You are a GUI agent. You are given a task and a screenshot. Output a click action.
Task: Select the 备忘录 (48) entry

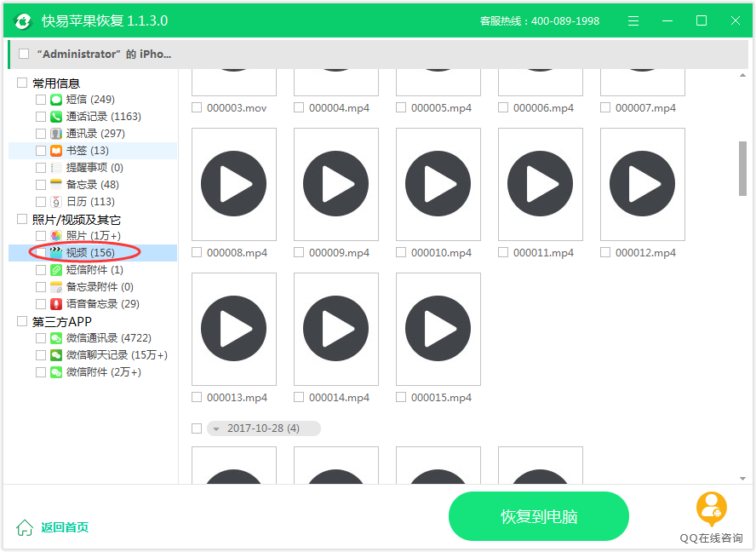point(92,185)
